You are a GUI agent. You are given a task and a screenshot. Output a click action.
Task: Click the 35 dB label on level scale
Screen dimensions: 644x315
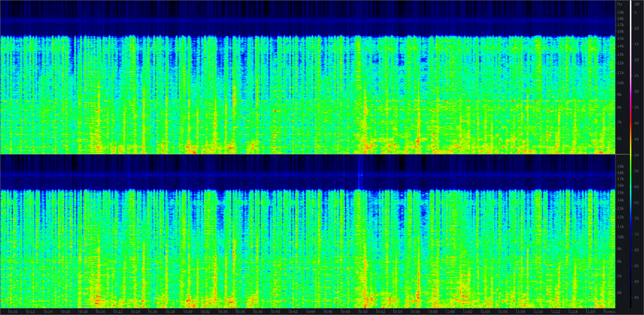(636, 108)
